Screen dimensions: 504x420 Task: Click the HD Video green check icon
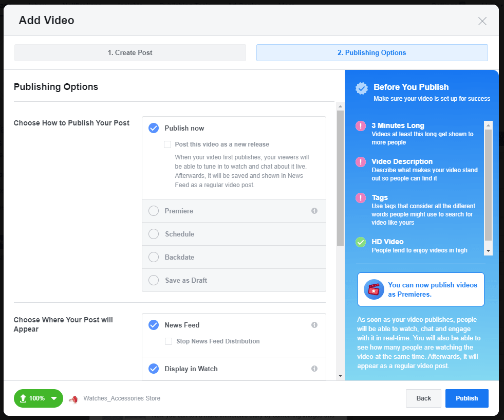tap(361, 242)
